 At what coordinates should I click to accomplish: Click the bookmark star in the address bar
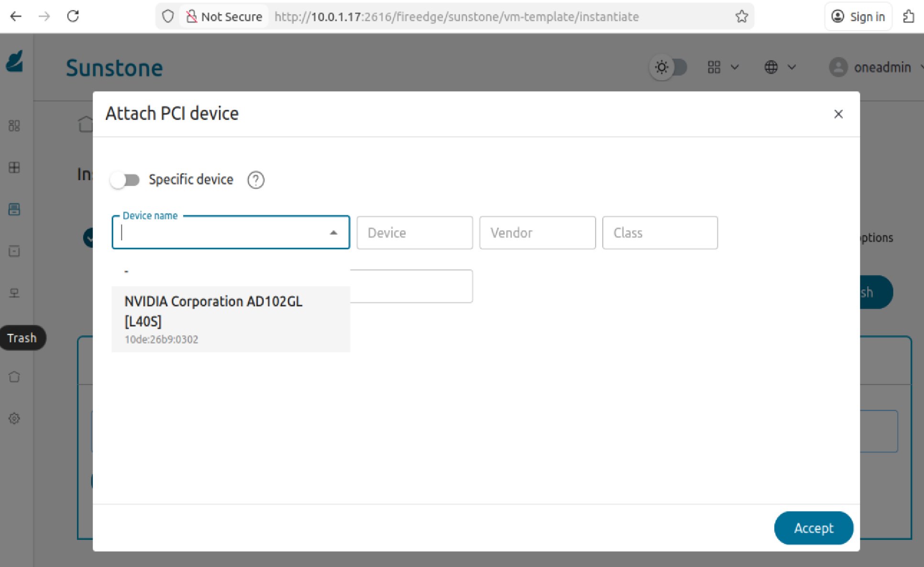coord(741,17)
